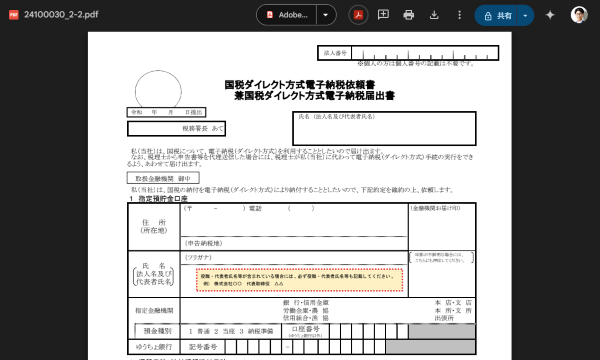Click the add comment icon
Image resolution: width=600 pixels, height=360 pixels.
(x=383, y=15)
